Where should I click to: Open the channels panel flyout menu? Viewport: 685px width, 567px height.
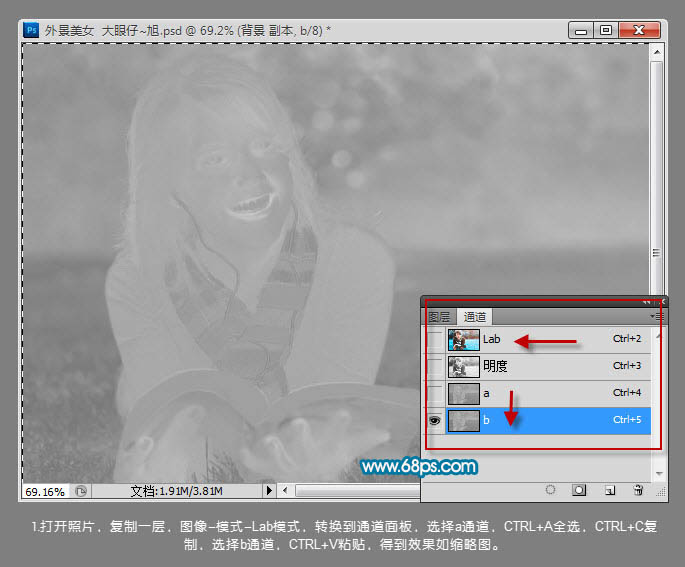[657, 316]
